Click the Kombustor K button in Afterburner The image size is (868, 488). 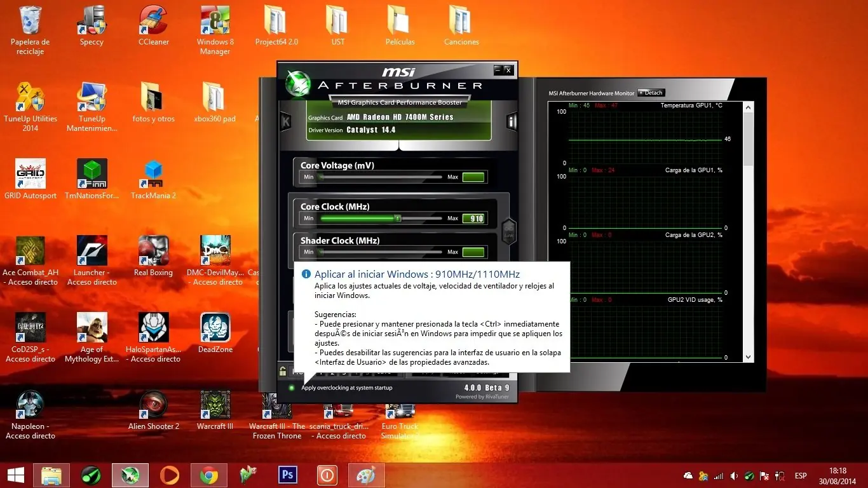tap(286, 121)
